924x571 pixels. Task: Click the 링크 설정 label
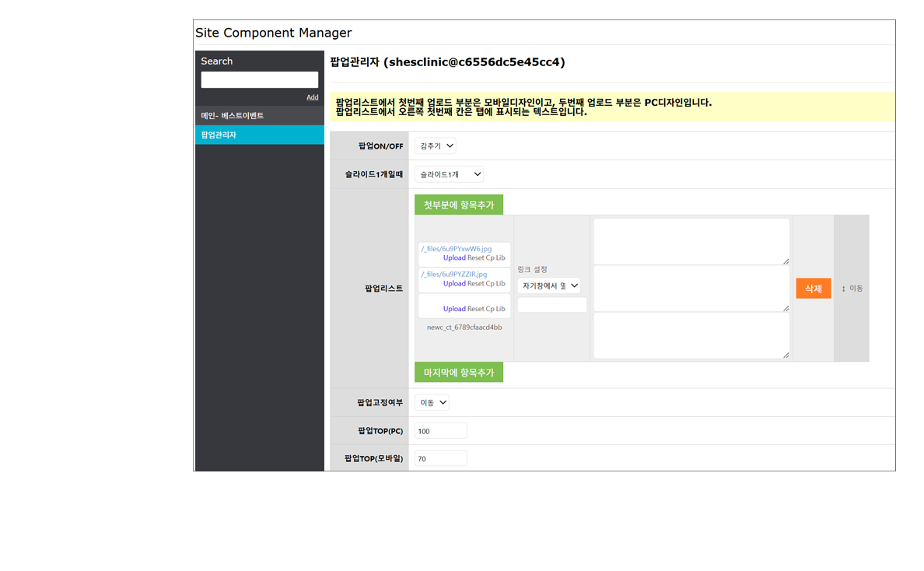coord(532,269)
